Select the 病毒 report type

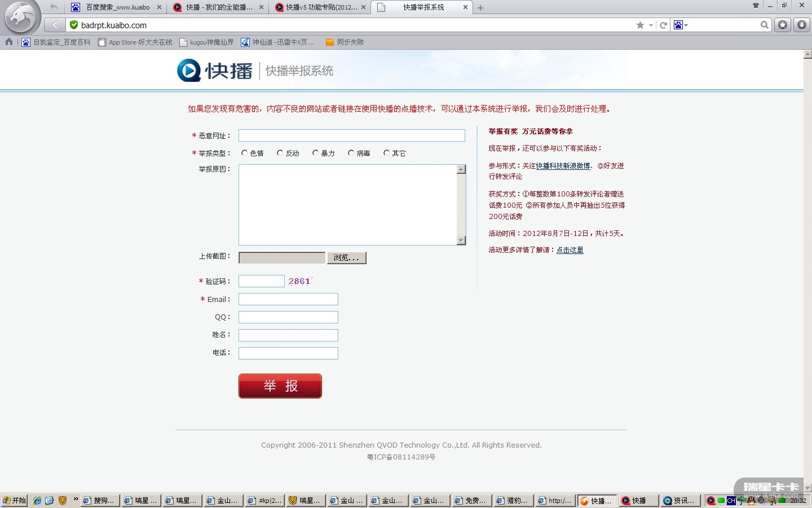351,153
